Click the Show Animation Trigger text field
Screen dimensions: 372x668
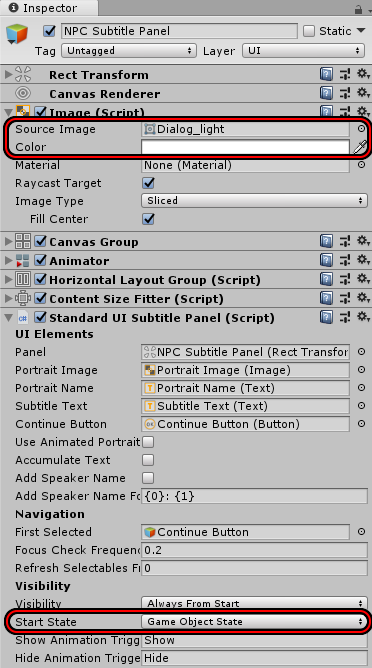(x=254, y=640)
